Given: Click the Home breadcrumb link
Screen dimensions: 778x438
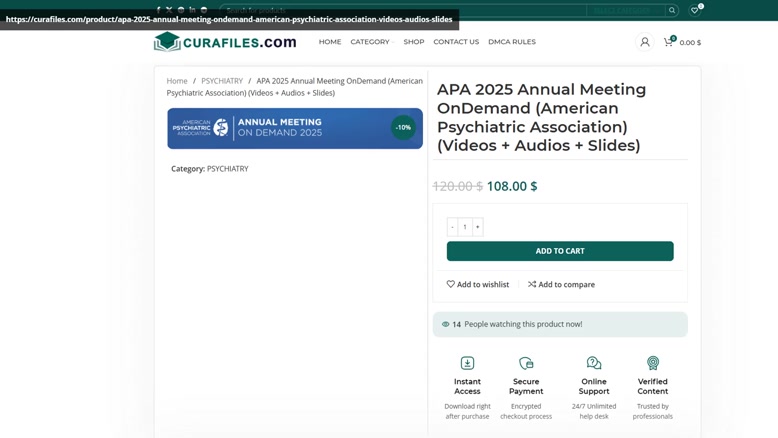Looking at the screenshot, I should pyautogui.click(x=177, y=81).
